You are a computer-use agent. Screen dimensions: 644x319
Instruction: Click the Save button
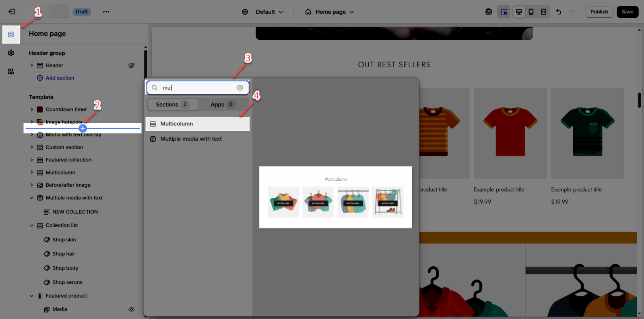(627, 12)
